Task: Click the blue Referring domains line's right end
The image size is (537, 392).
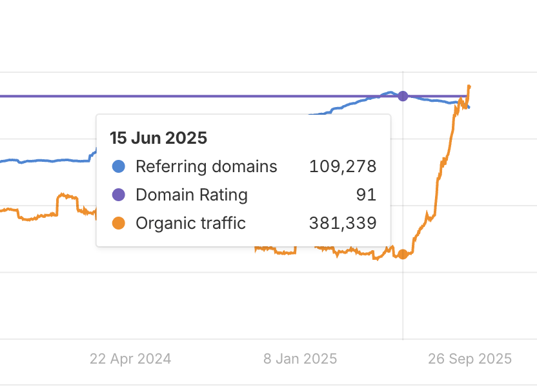Action: coord(469,107)
